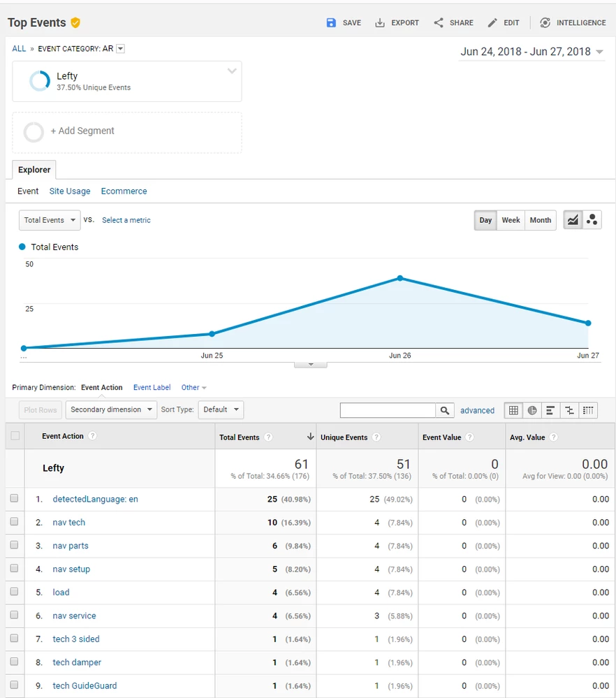Switch to the Ecommerce sub-tab

coord(124,191)
